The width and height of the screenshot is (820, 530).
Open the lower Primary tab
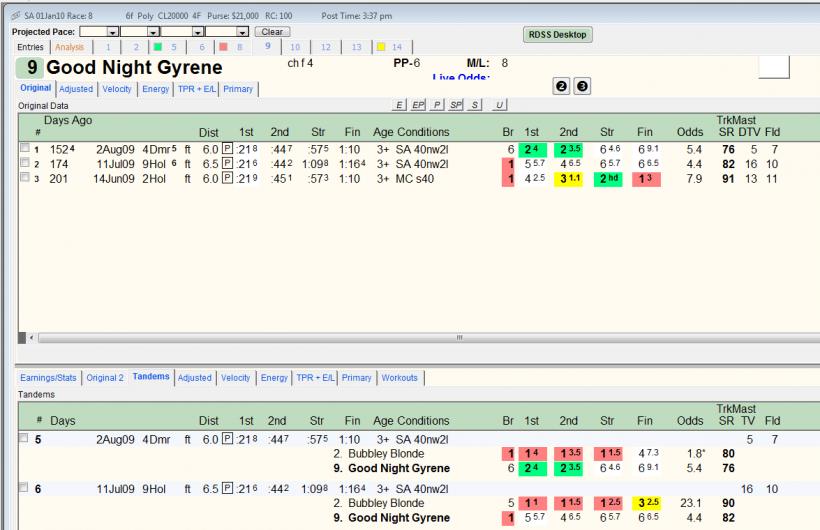click(357, 378)
